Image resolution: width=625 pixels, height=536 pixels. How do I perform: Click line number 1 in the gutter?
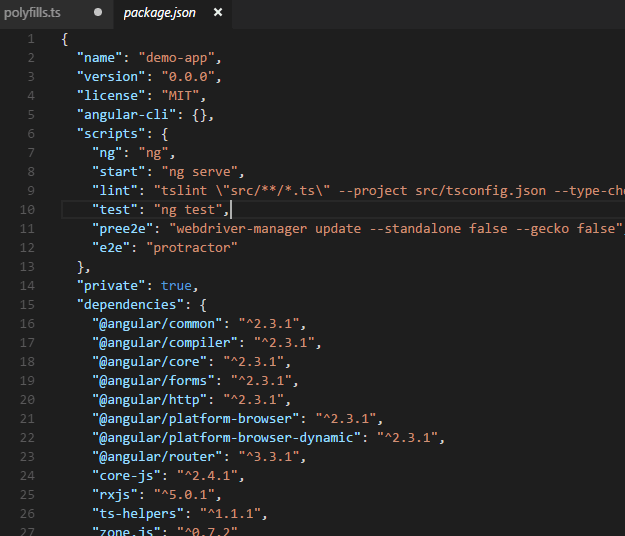tap(30, 38)
